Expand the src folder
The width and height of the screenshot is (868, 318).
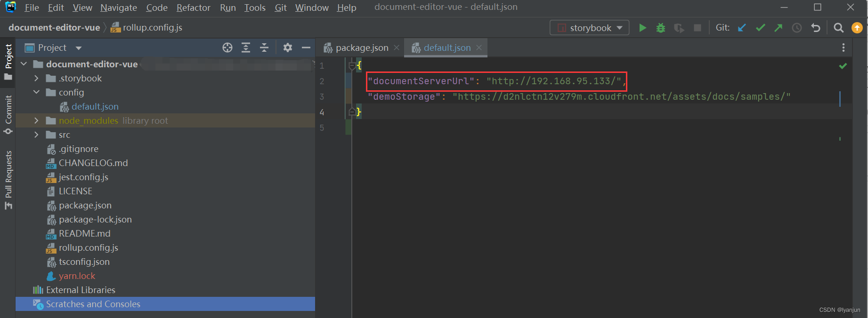(x=36, y=135)
